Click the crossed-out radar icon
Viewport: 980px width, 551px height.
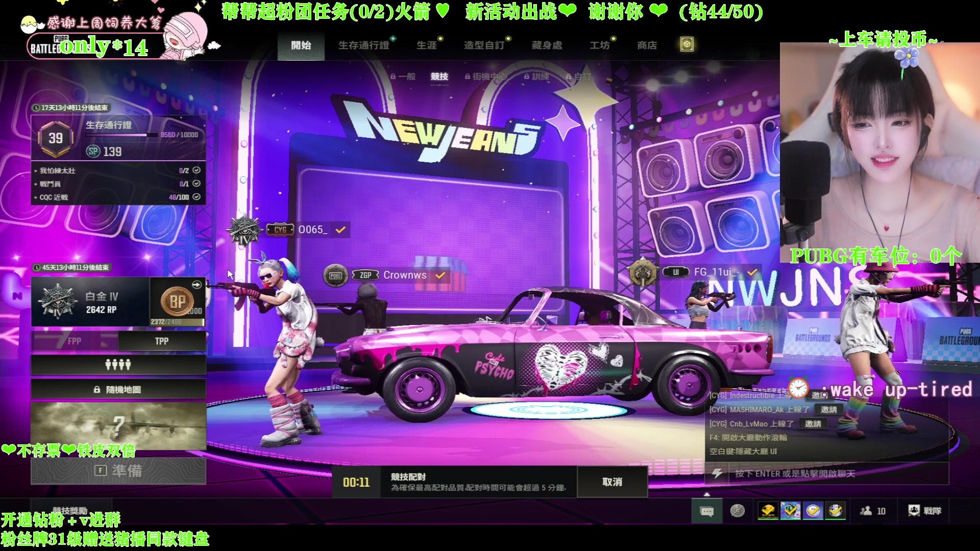[738, 511]
